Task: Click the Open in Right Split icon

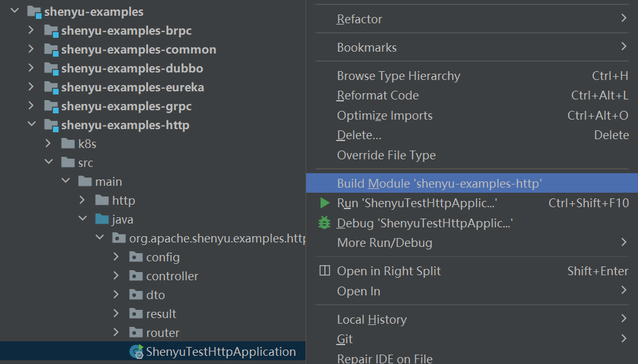Action: [x=324, y=271]
